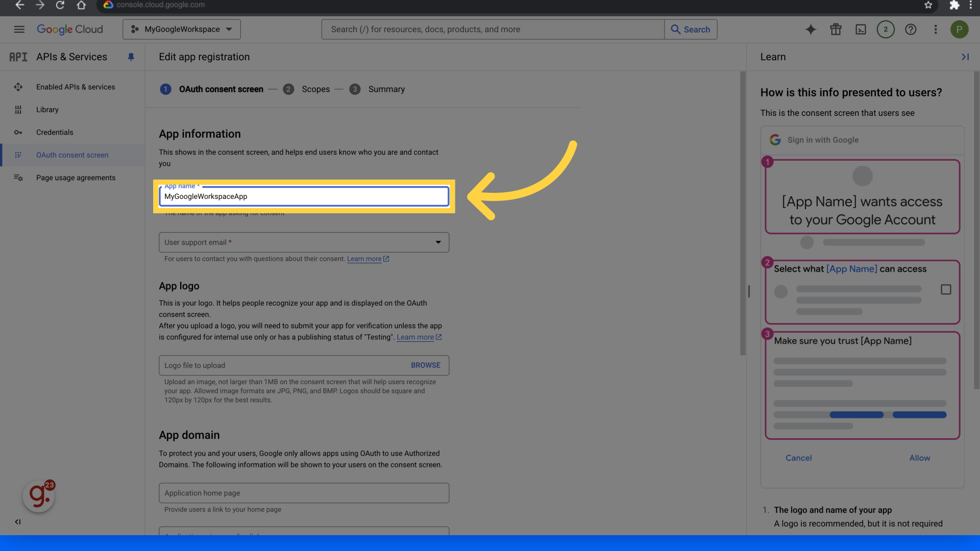Screen dimensions: 980x551
Task: Click the browser forward arrow
Action: click(40, 5)
